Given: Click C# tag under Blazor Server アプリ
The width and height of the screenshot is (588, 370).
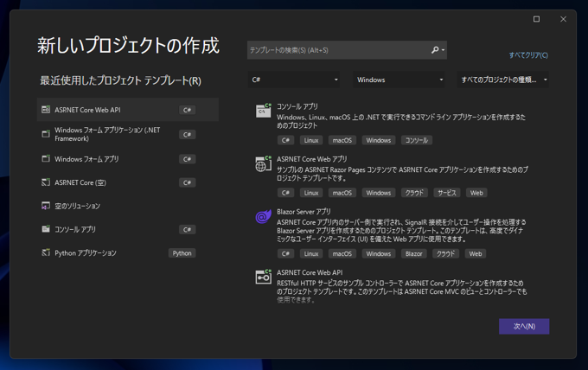Looking at the screenshot, I should click(x=285, y=254).
